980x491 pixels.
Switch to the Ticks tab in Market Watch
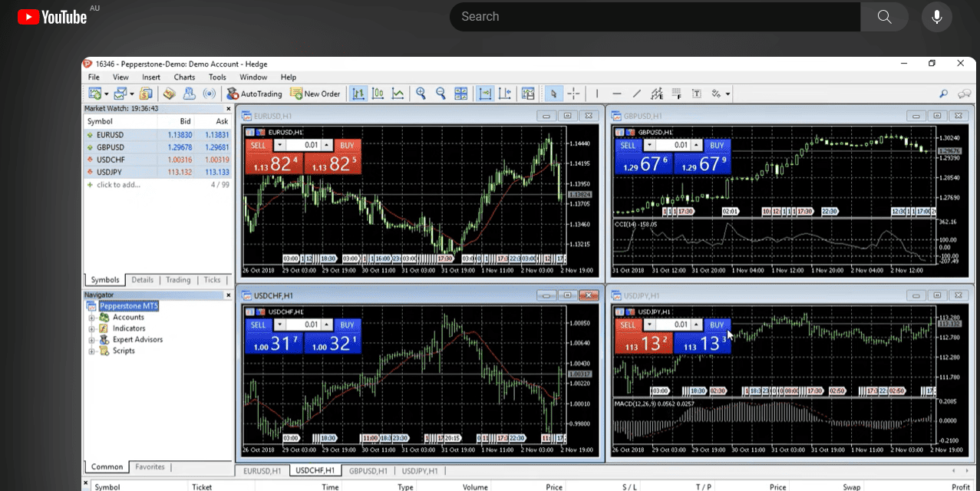213,280
